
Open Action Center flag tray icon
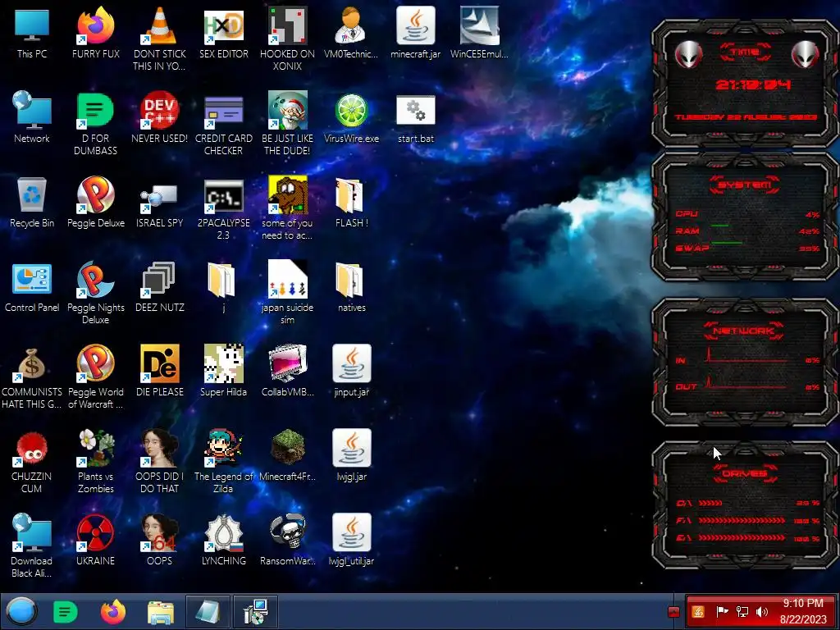pos(722,611)
